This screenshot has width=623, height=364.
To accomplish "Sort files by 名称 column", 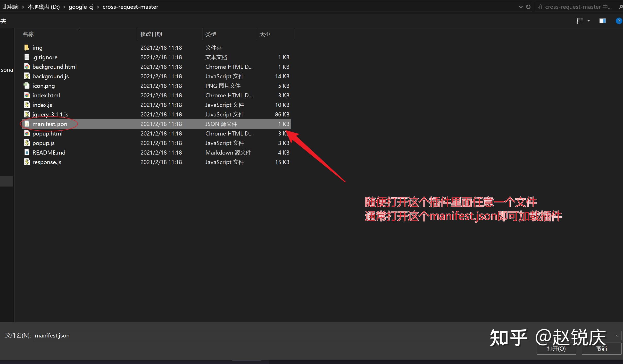I will 28,34.
